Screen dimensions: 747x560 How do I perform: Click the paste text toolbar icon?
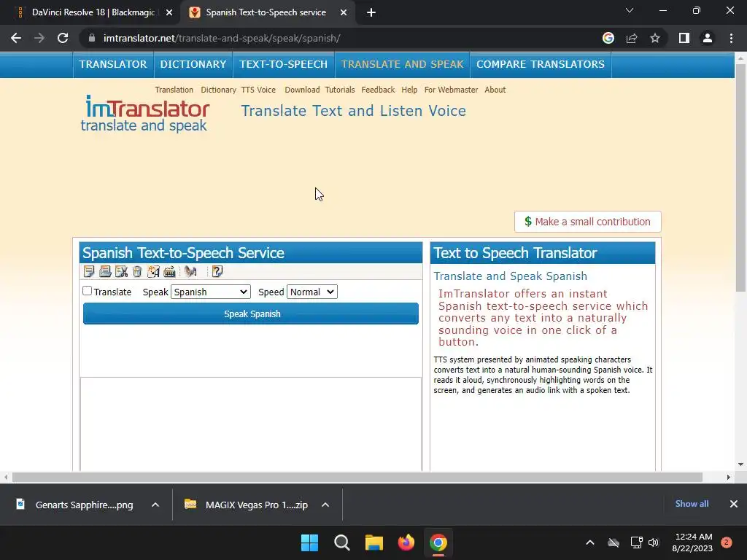tap(105, 272)
